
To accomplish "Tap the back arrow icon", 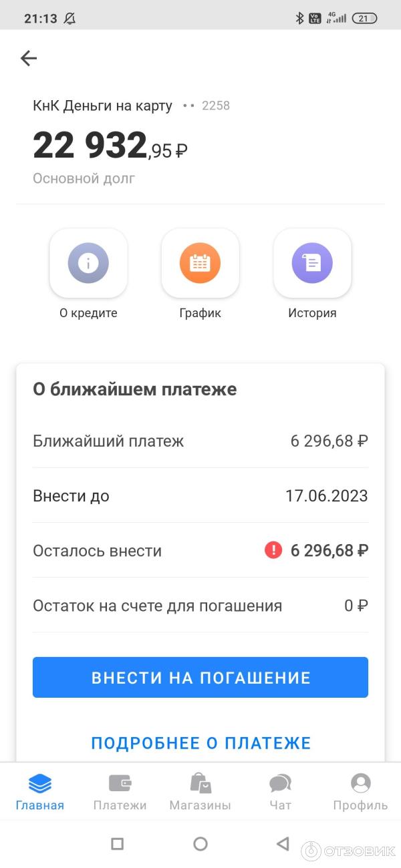I will [x=29, y=59].
